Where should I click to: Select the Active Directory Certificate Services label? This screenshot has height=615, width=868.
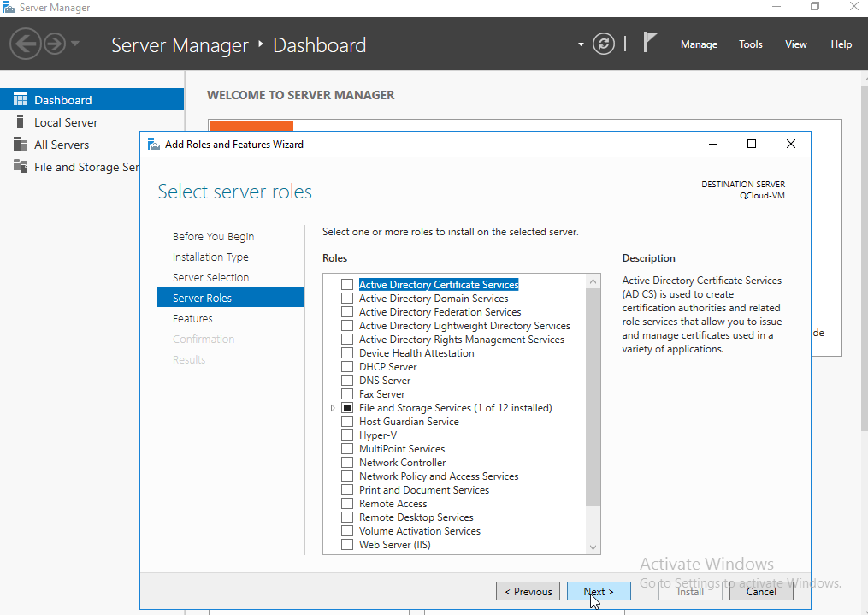point(439,285)
